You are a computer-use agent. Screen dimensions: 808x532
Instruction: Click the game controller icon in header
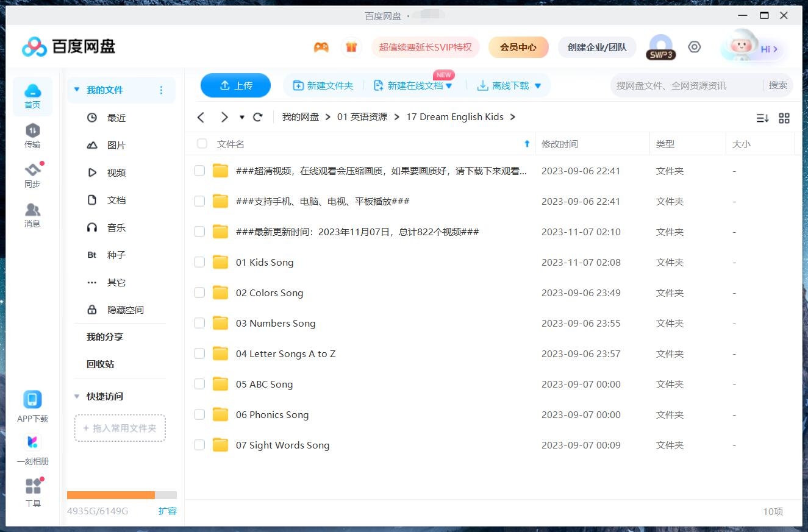[x=321, y=48]
